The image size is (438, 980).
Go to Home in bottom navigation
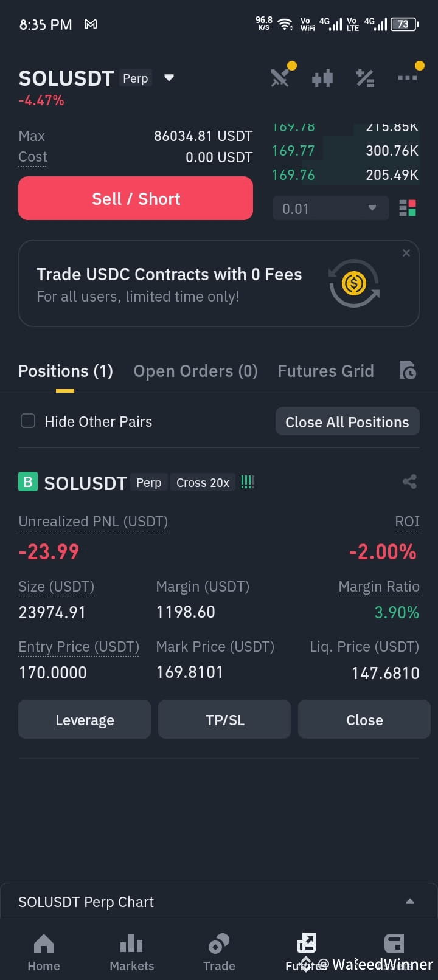point(44,953)
